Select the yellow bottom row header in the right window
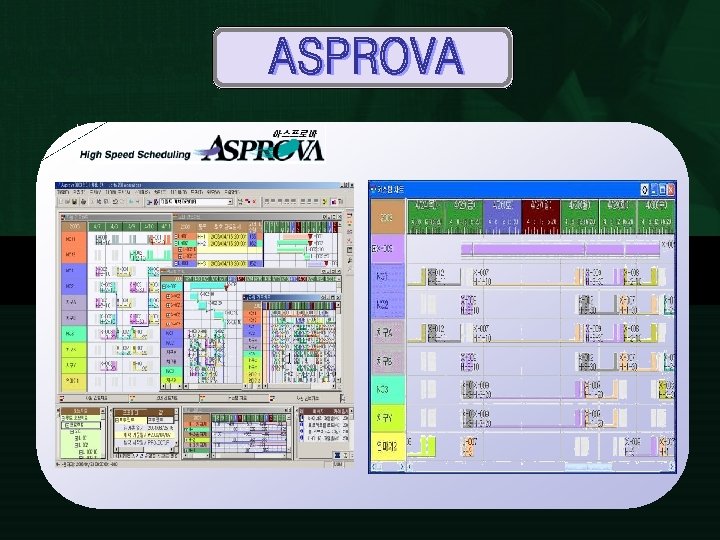The width and height of the screenshot is (720, 540). (x=388, y=446)
